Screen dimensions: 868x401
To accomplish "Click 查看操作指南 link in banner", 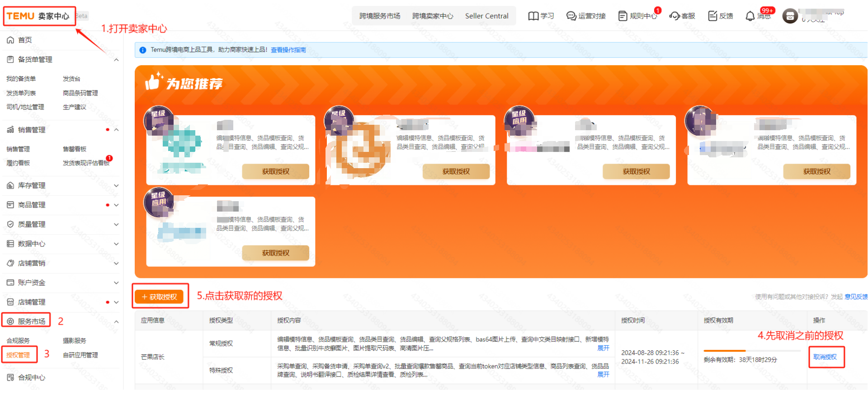I will pos(288,50).
